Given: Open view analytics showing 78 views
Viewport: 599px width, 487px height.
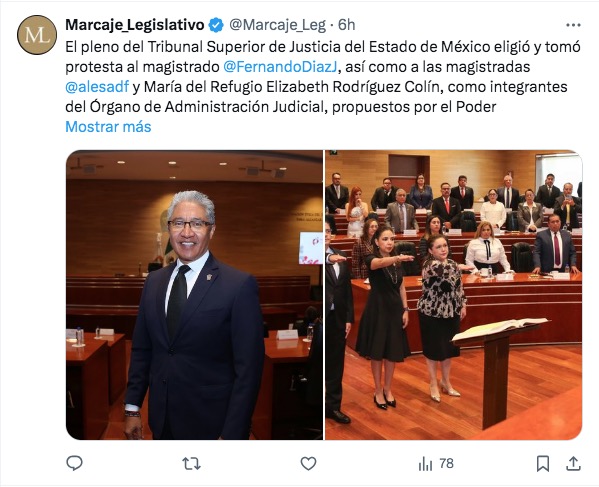Looking at the screenshot, I should (436, 464).
